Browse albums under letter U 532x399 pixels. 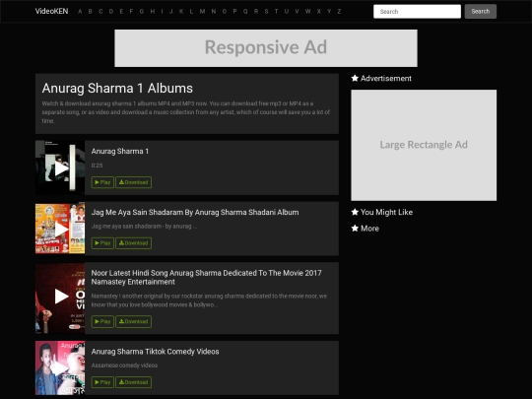pos(287,11)
